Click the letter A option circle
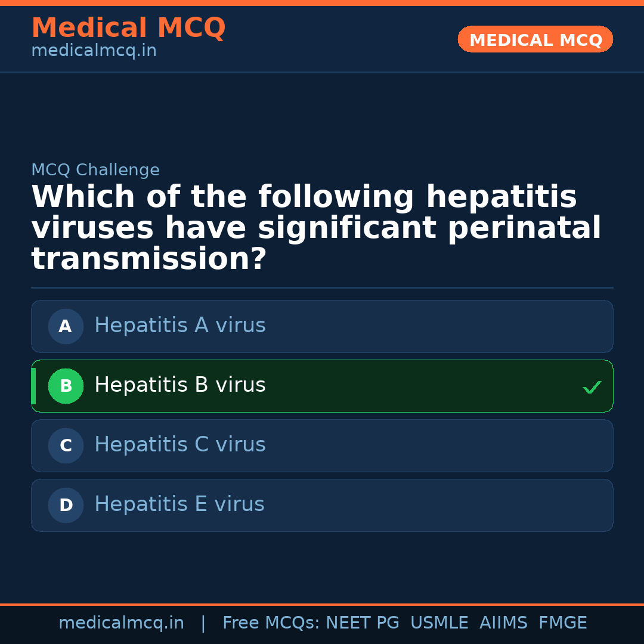Viewport: 644px width, 644px height. (x=66, y=326)
